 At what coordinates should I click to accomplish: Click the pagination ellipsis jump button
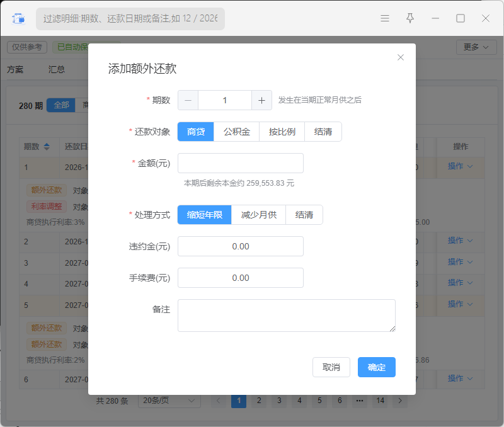click(x=360, y=401)
